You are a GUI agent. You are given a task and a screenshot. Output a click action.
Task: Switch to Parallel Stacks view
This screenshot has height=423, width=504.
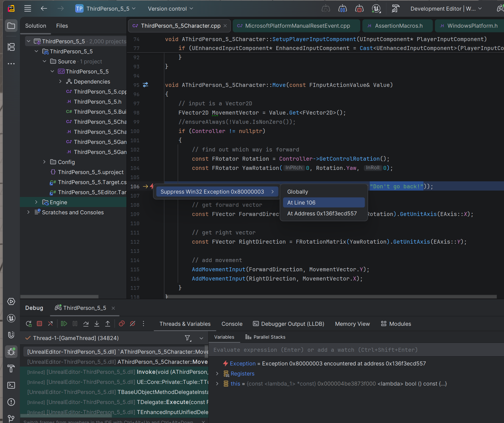pyautogui.click(x=265, y=337)
